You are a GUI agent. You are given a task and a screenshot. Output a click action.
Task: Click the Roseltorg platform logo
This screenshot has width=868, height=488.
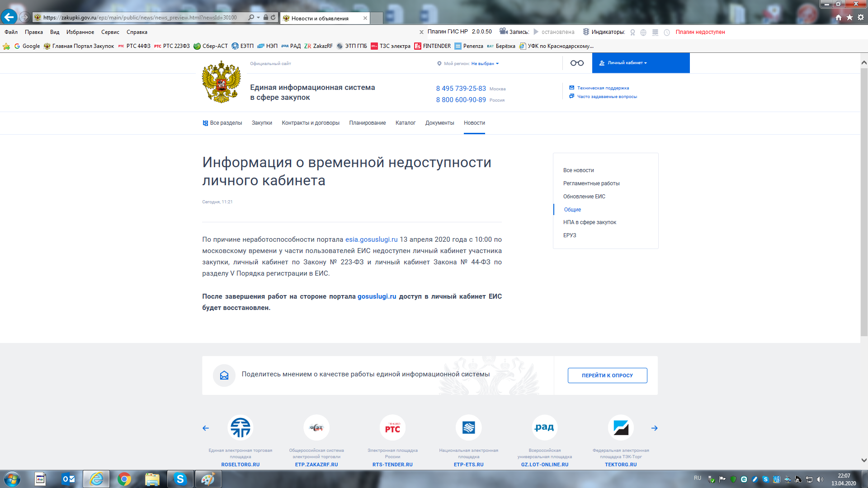click(241, 427)
